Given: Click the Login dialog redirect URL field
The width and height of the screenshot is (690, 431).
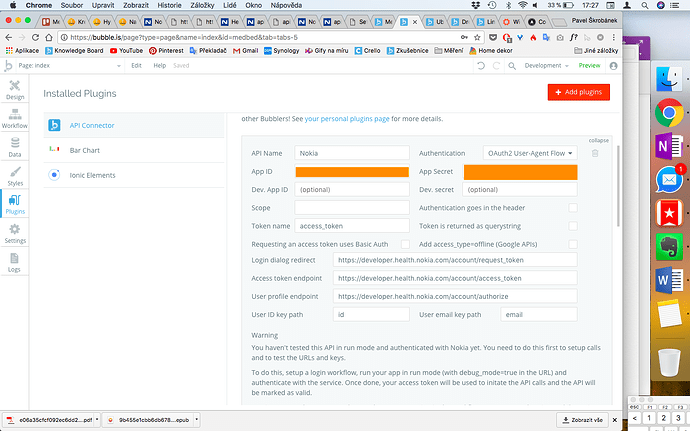Looking at the screenshot, I should pyautogui.click(x=455, y=260).
